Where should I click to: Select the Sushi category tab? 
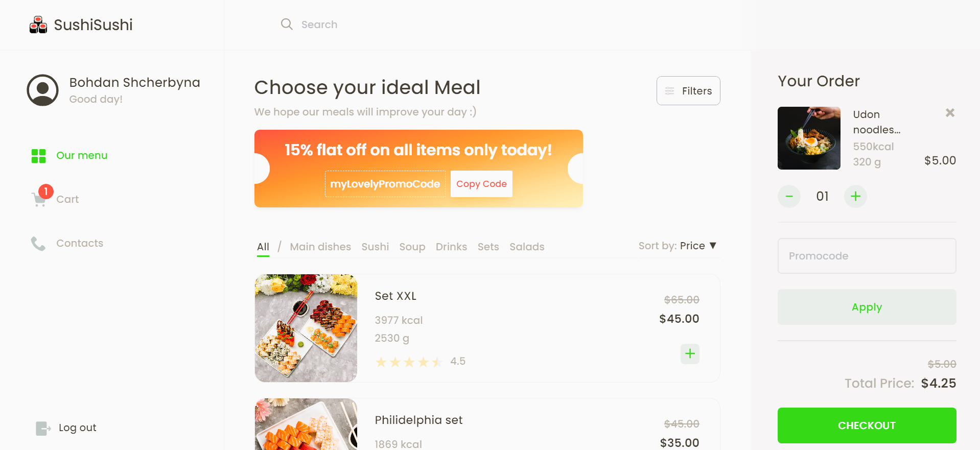(375, 247)
